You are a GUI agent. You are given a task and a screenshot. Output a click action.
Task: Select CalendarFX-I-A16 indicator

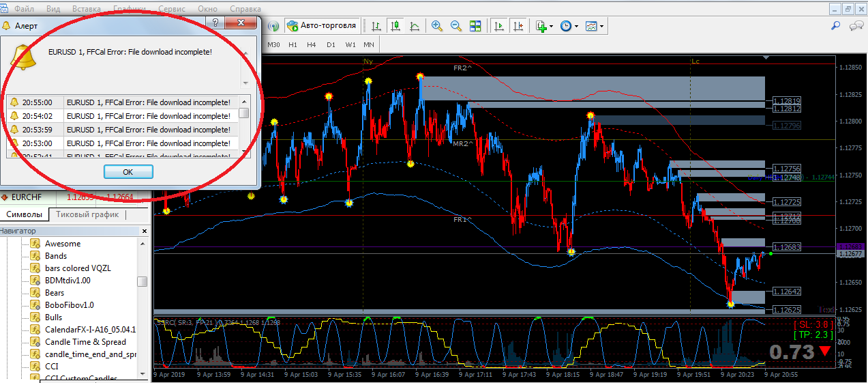90,330
